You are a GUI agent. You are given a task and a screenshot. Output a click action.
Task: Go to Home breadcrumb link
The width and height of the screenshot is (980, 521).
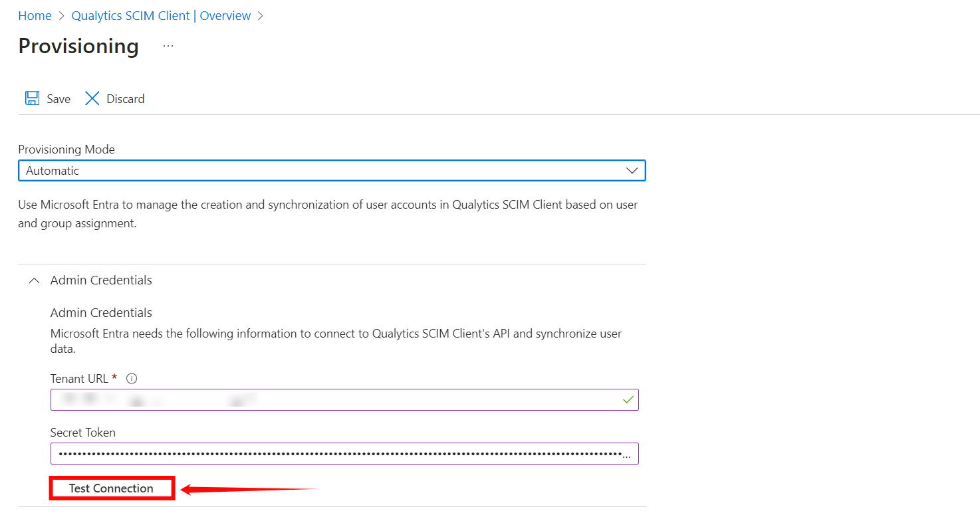point(35,15)
